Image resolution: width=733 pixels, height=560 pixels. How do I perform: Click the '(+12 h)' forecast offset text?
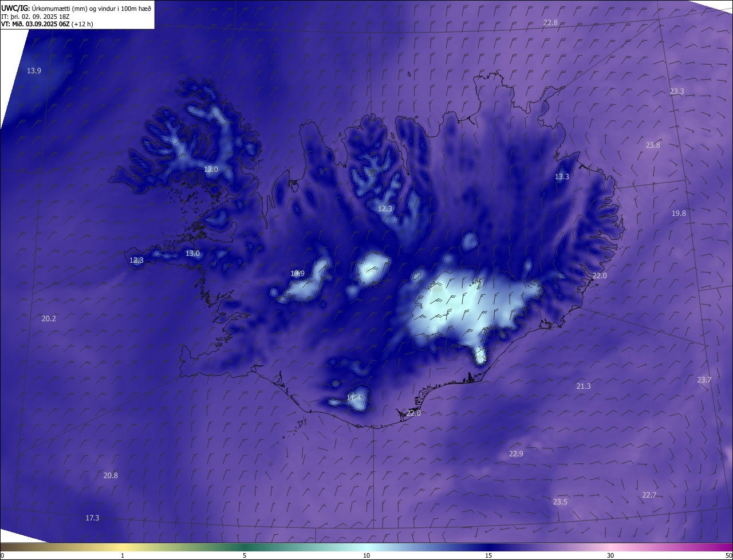point(82,24)
